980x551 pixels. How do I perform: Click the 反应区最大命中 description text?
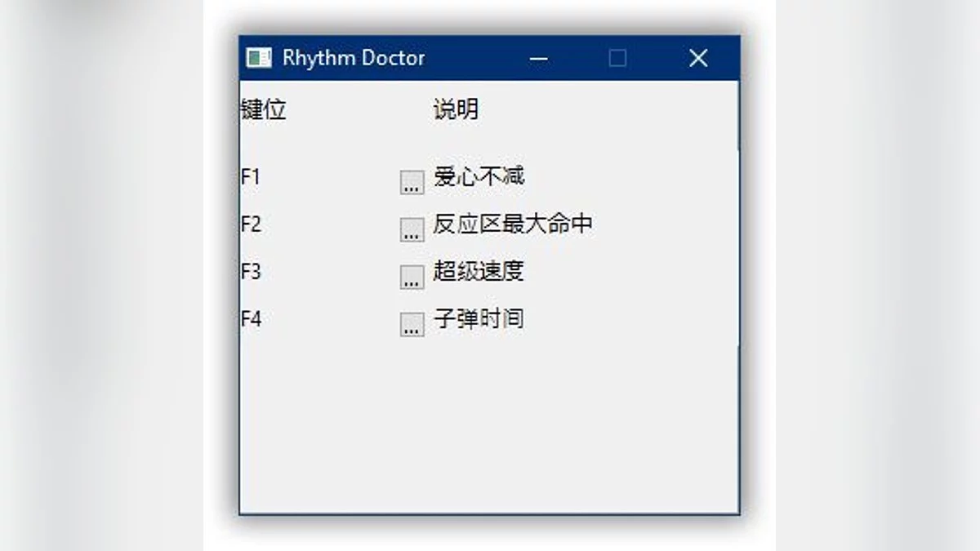[x=512, y=224]
